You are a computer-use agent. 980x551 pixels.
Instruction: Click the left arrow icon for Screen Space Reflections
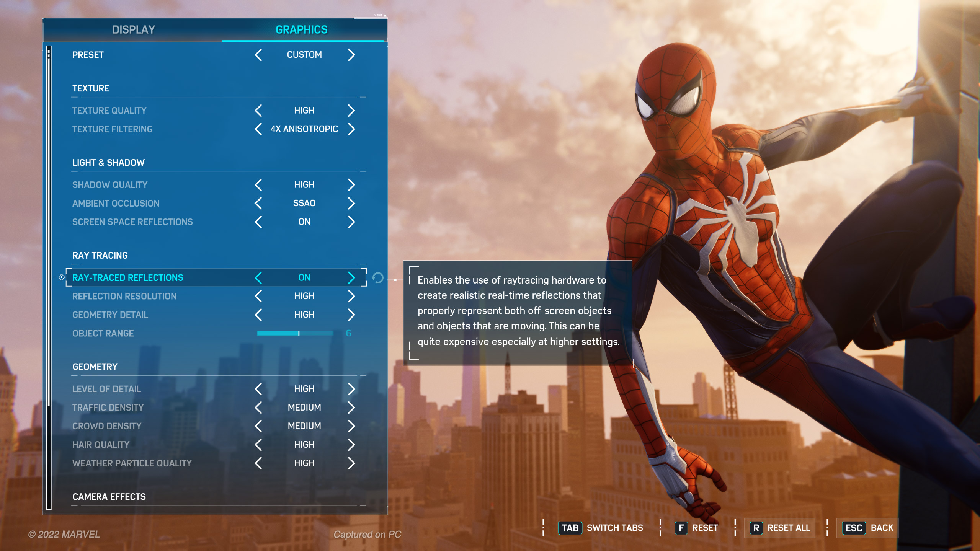(x=258, y=221)
